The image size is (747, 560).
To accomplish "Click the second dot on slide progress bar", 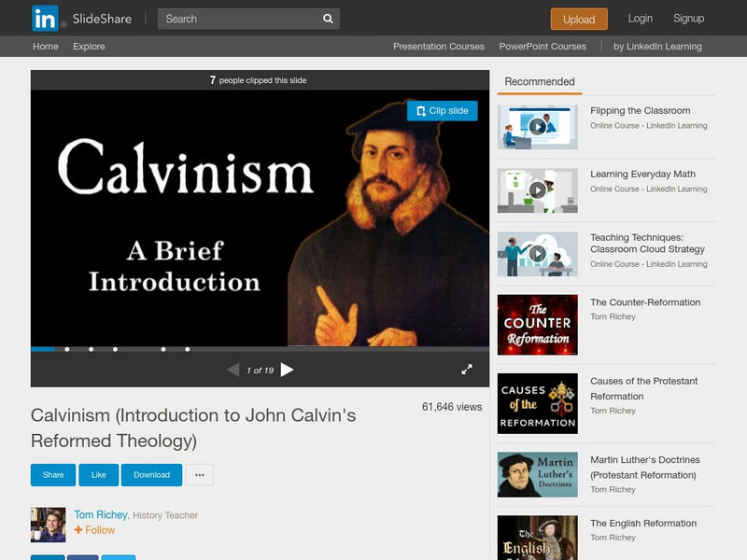I will click(x=91, y=349).
